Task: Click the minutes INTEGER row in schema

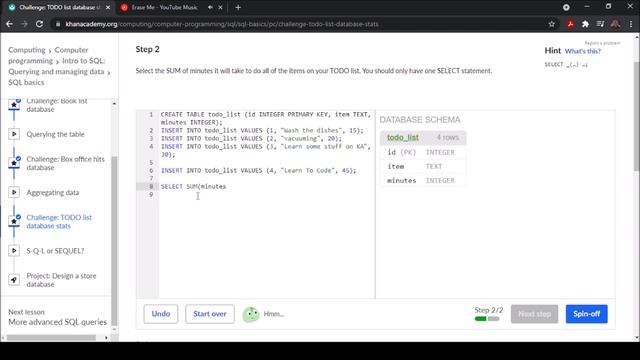Action: pyautogui.click(x=423, y=180)
